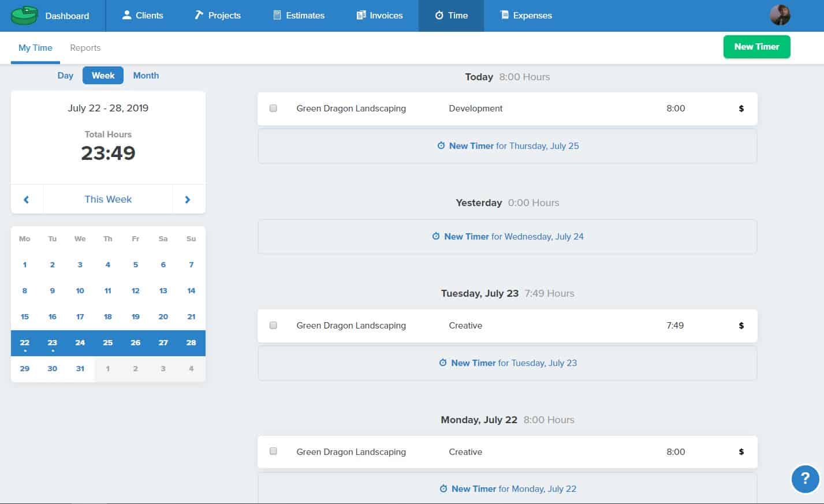Open Monday's 8:00 Creative entry

pos(507,451)
